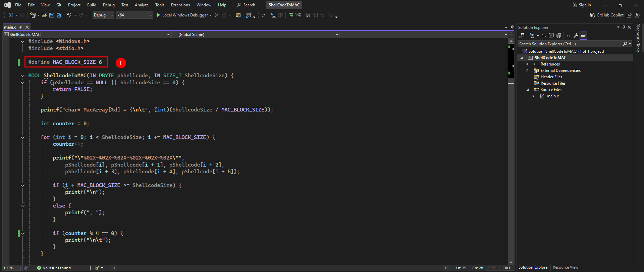Select main.c in the Solution Explorer tree
This screenshot has width=644, height=272.
(552, 96)
